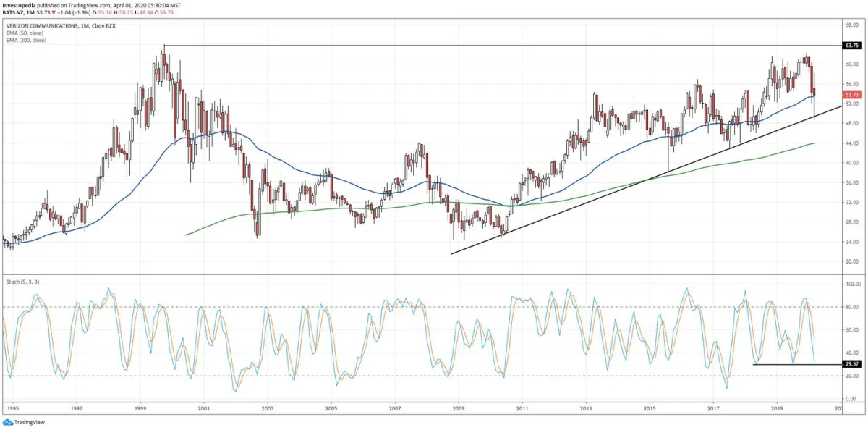Click the 0.00 stochastic axis label
Viewport: 868px width, 430px height.
[x=851, y=399]
